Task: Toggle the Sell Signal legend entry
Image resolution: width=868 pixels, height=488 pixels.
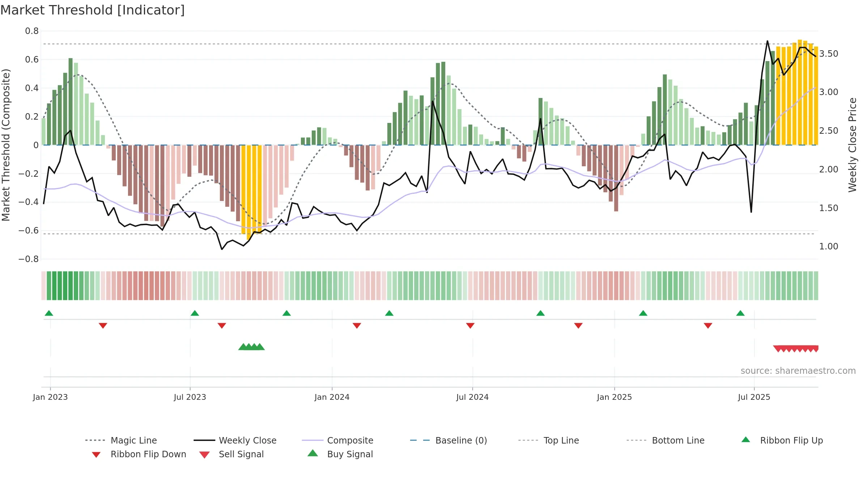Action: pyautogui.click(x=231, y=454)
